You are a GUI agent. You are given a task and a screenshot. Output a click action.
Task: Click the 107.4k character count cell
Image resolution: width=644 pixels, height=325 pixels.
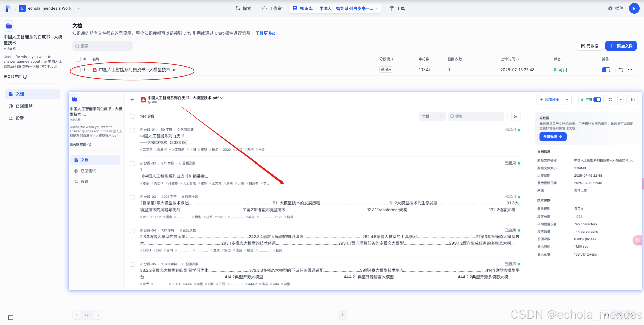[x=425, y=70]
